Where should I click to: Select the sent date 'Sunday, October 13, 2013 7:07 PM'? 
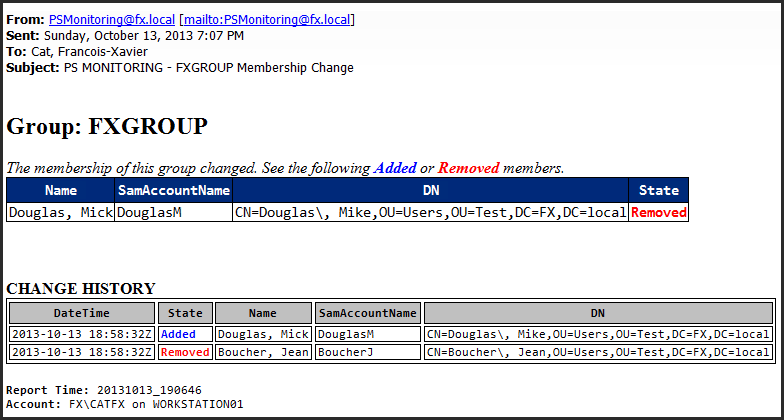[144, 36]
